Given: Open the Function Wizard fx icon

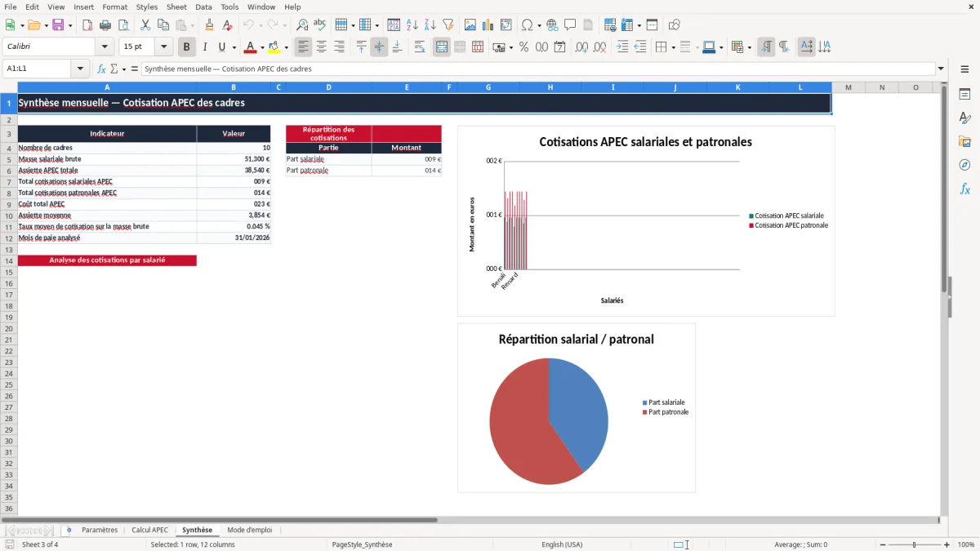Looking at the screenshot, I should tap(101, 69).
